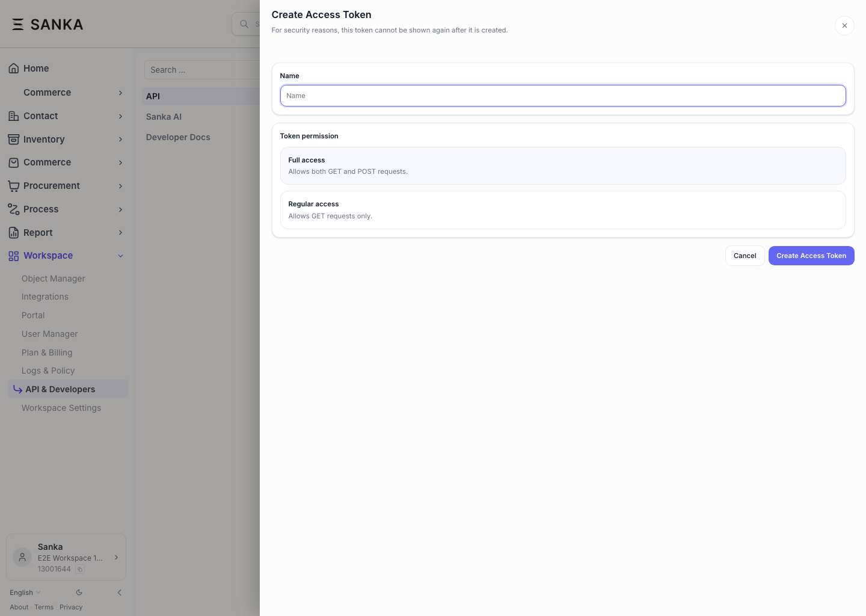Select the Regular access permission
This screenshot has height=616, width=866.
click(563, 210)
